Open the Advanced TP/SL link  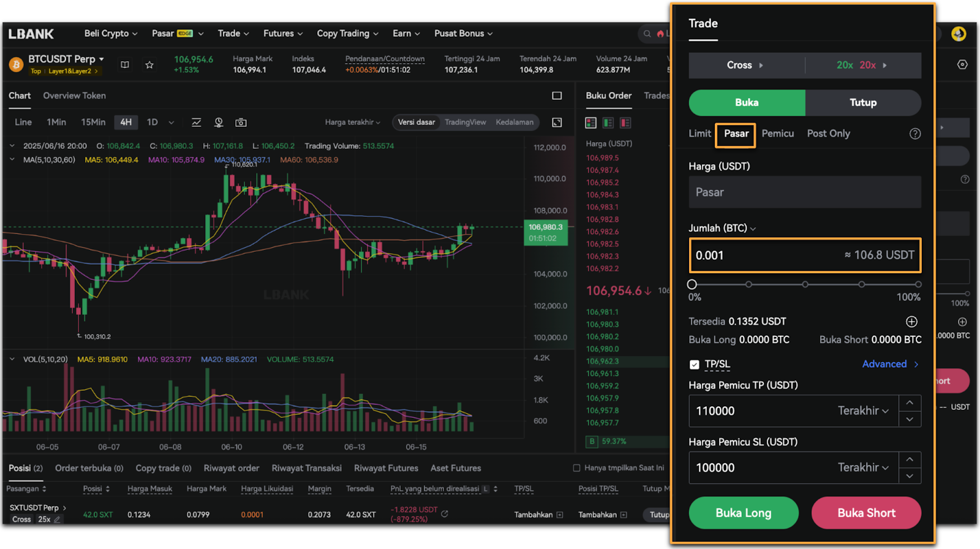pyautogui.click(x=889, y=364)
